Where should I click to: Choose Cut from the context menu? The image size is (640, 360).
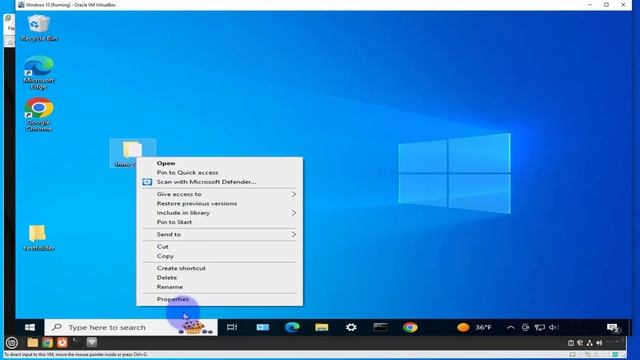[x=162, y=247]
